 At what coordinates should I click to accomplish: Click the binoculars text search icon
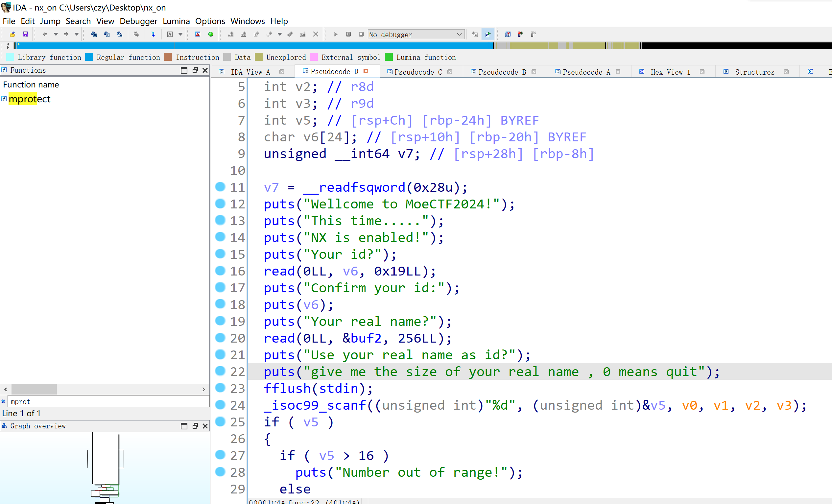click(107, 34)
